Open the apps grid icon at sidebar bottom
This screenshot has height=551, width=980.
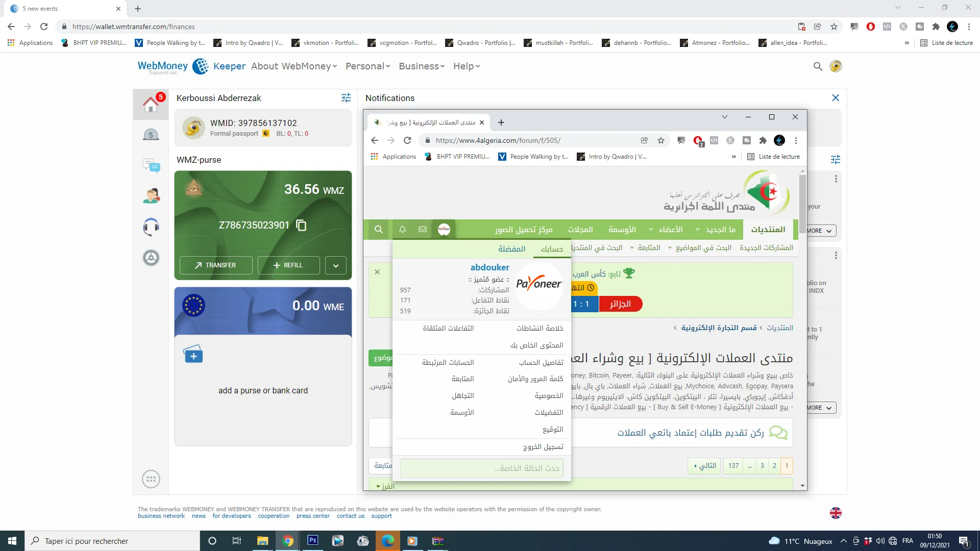click(151, 479)
